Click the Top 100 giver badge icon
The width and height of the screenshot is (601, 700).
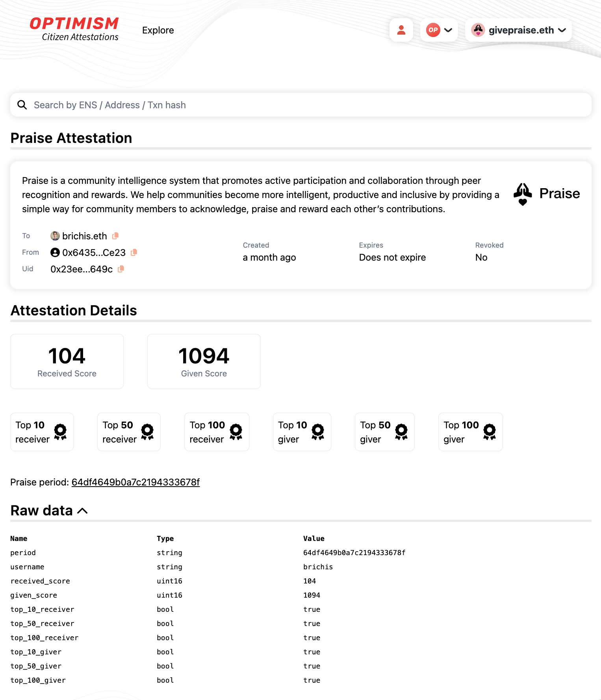[x=490, y=432]
